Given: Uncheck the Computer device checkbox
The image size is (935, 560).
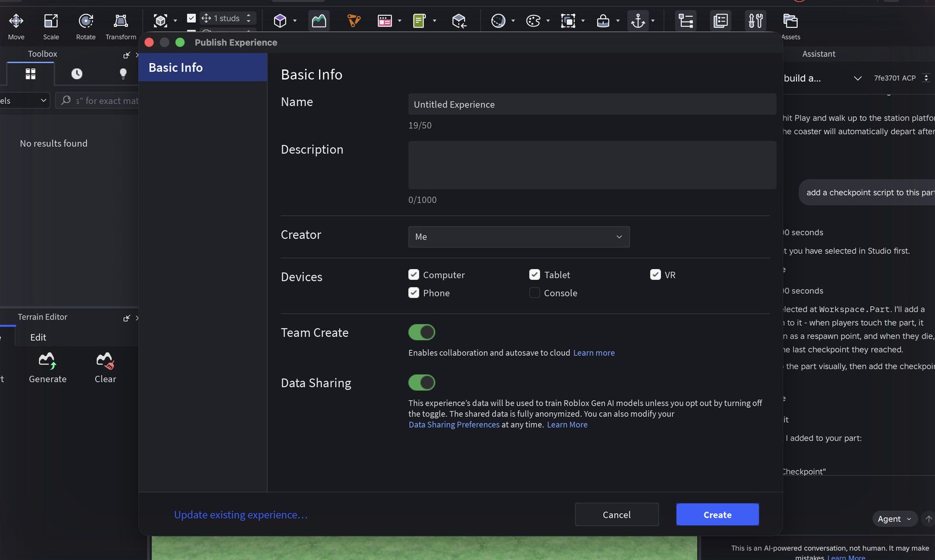Looking at the screenshot, I should pyautogui.click(x=414, y=274).
